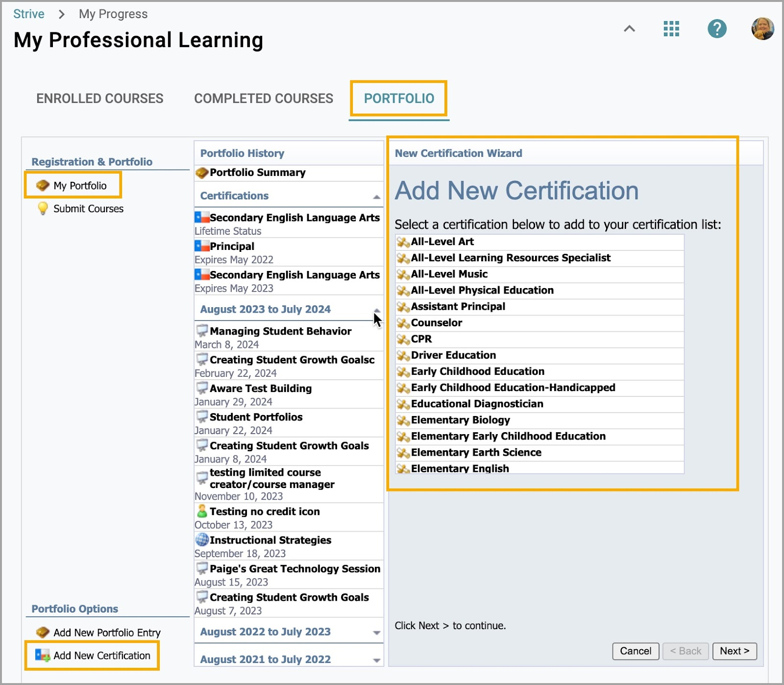Image resolution: width=784 pixels, height=685 pixels.
Task: Select the Assistant Principal certification
Action: point(458,306)
